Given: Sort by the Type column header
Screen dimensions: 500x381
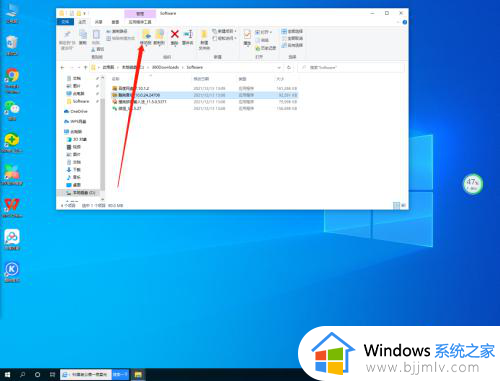Looking at the screenshot, I should click(242, 79).
